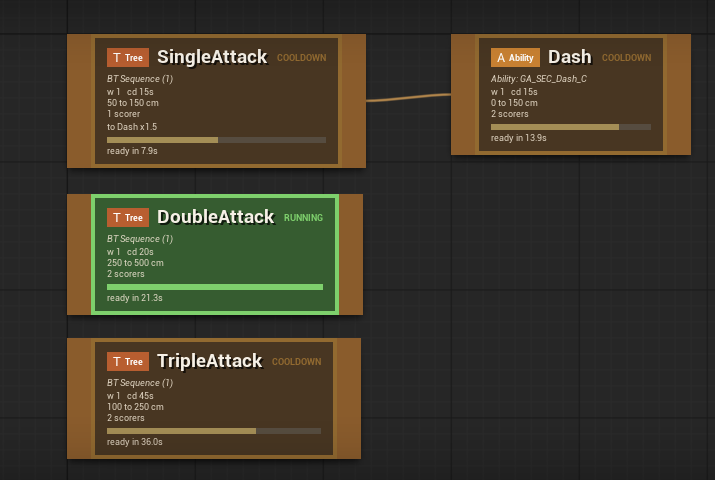The height and width of the screenshot is (480, 715).
Task: Click 'Ability: GA_SEC_Dash_C' text
Action: pyautogui.click(x=539, y=79)
